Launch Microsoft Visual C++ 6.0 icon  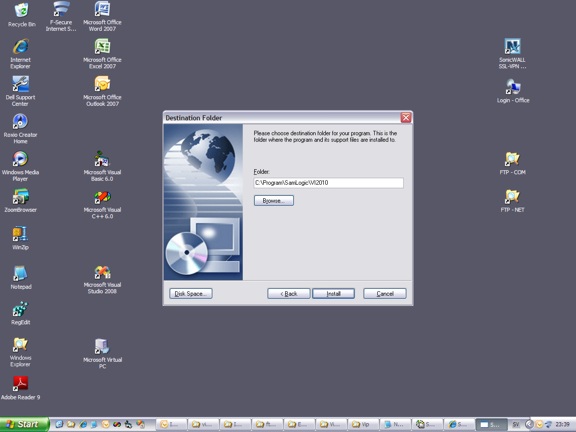coord(102,204)
